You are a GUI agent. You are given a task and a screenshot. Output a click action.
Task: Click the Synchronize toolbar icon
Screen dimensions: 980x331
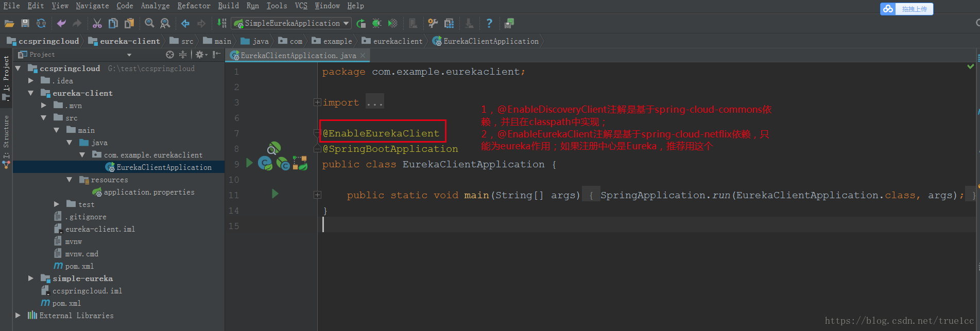tap(41, 23)
